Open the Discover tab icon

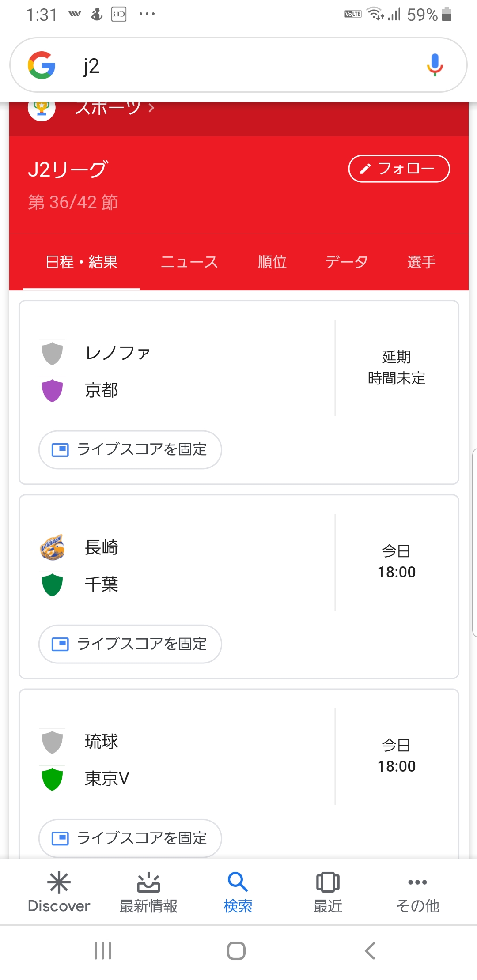click(59, 882)
